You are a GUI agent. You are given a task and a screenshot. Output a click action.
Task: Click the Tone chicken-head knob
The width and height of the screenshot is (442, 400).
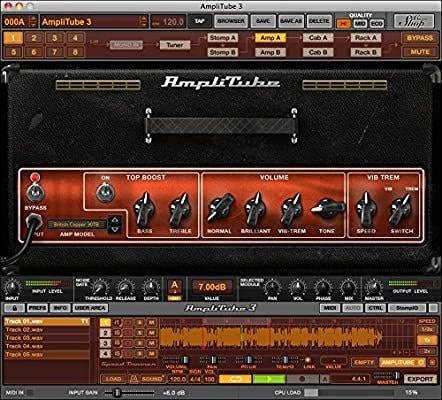328,208
